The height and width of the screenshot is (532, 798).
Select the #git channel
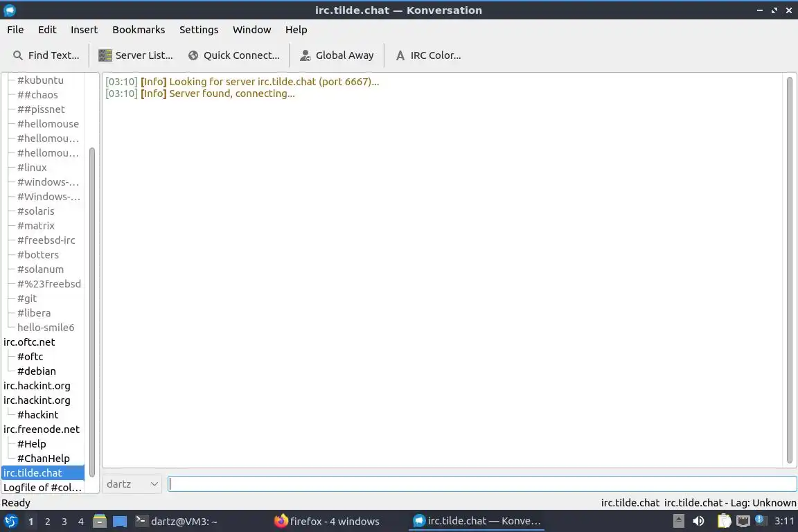click(x=27, y=299)
